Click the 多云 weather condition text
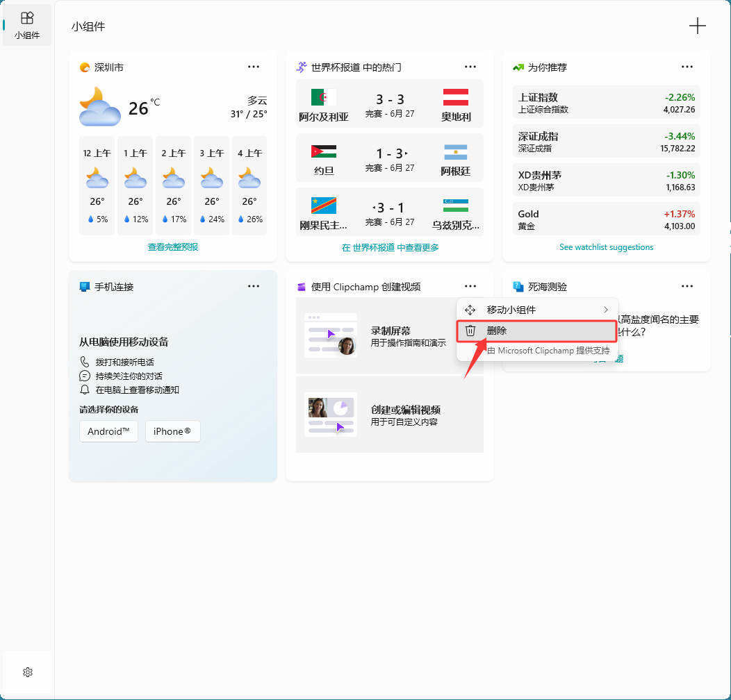This screenshot has height=700, width=731. 257,100
